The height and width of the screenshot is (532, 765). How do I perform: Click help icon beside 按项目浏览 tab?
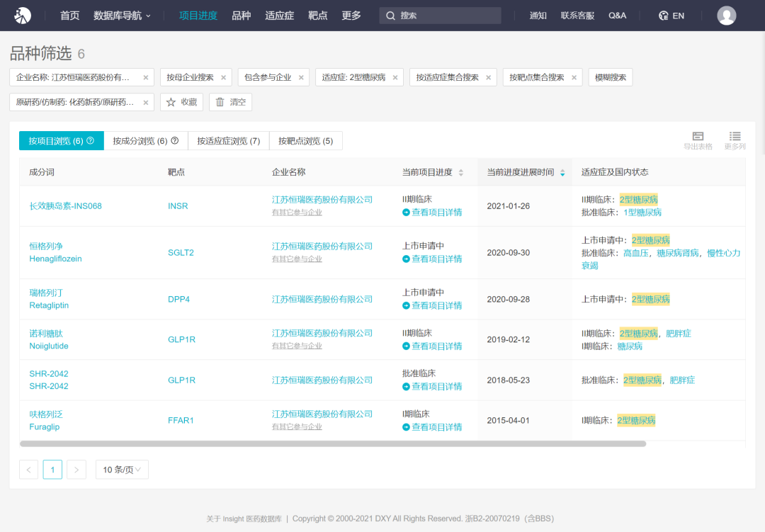90,140
